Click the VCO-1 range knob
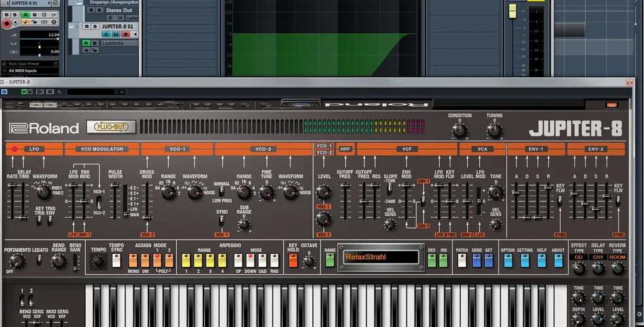Screen dimensions: 644x327 point(168,192)
